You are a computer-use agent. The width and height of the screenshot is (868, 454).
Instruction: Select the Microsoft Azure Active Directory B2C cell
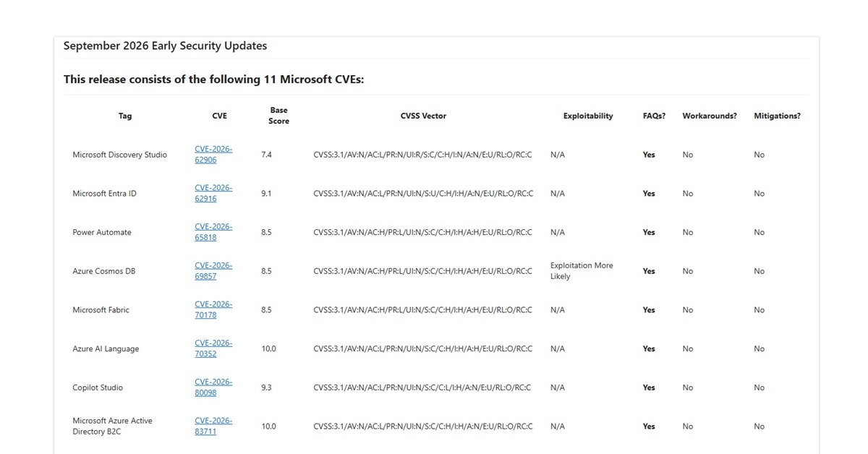pos(112,426)
